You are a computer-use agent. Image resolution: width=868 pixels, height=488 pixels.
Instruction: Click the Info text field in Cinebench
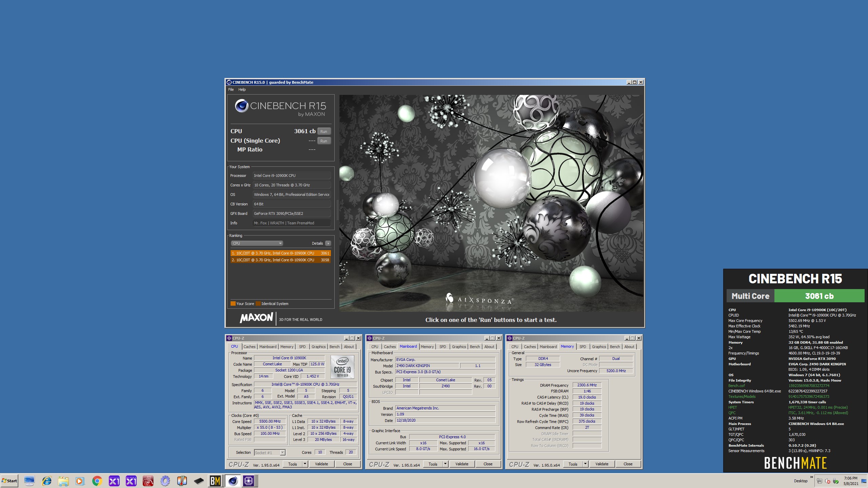[x=292, y=223]
